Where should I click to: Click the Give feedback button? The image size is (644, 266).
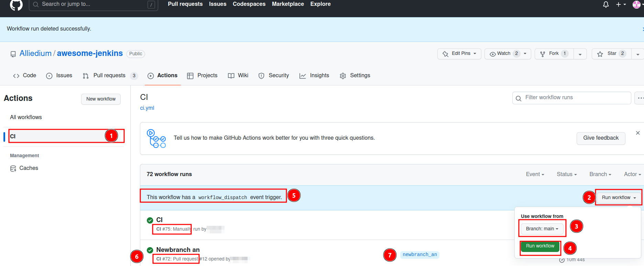click(x=601, y=138)
